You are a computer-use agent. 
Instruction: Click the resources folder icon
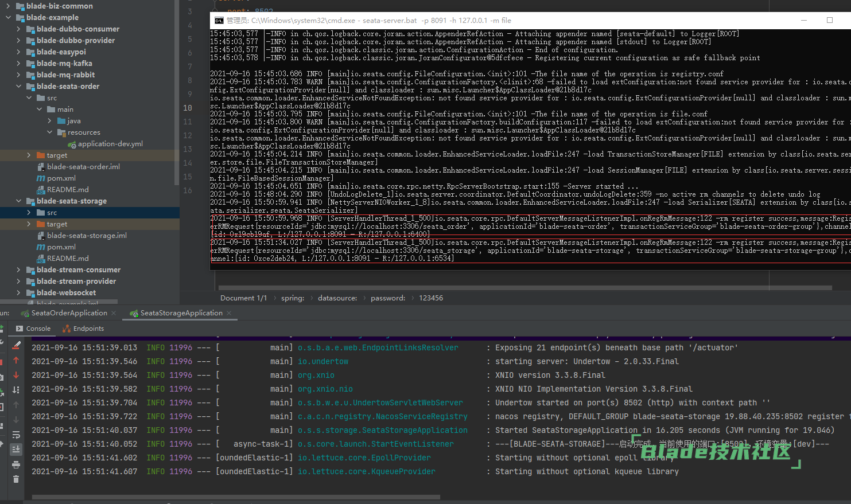click(61, 132)
